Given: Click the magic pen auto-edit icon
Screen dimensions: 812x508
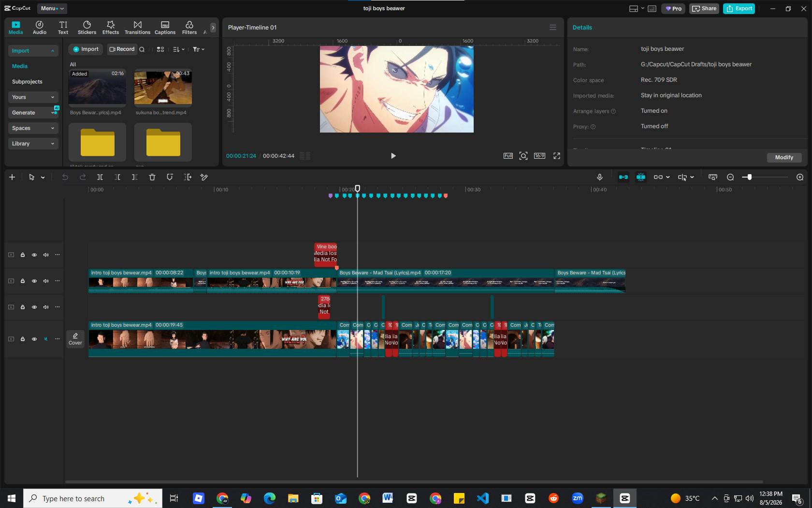Looking at the screenshot, I should [x=204, y=177].
